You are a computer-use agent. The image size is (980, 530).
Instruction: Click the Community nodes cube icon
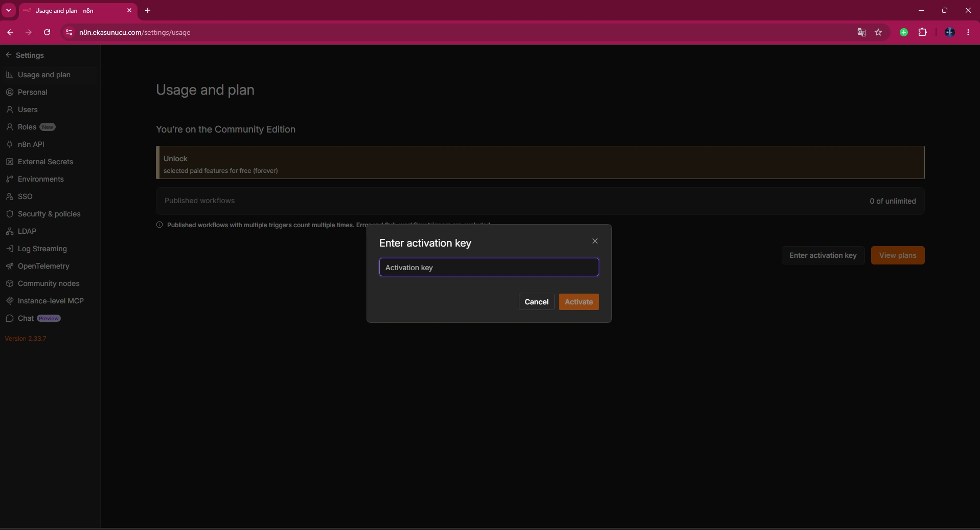point(9,283)
